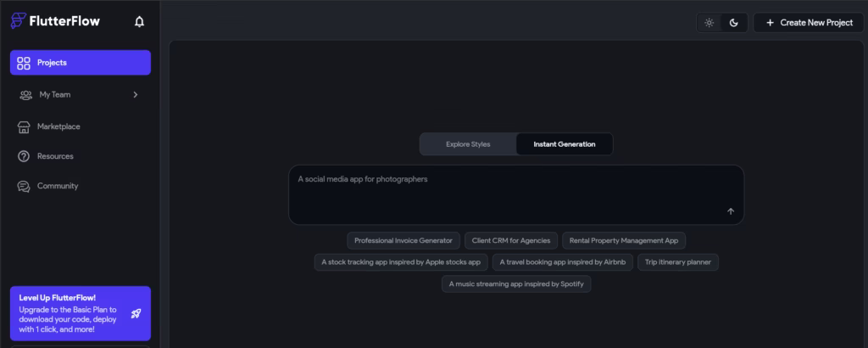This screenshot has height=348, width=868.
Task: Switch to light mode sun toggle
Action: [x=709, y=23]
